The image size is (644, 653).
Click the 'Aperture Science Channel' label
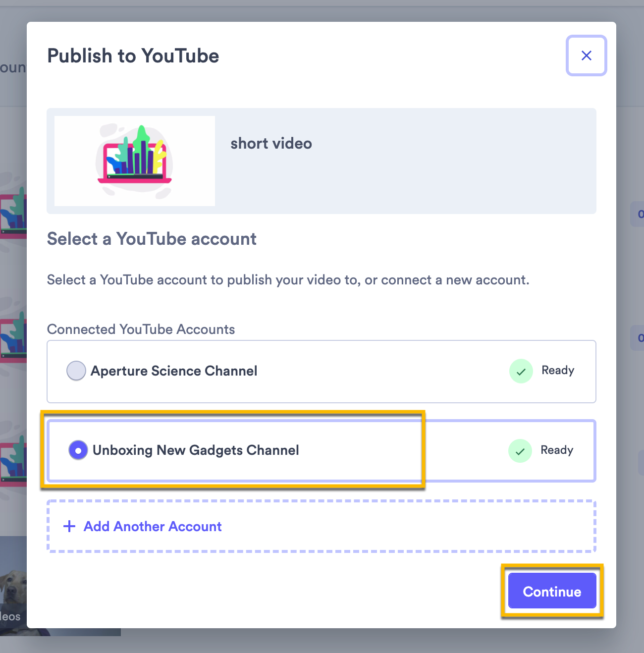coord(174,371)
